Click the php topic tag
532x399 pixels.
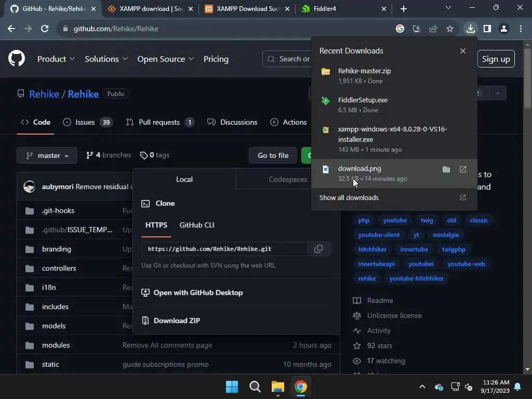coord(364,220)
